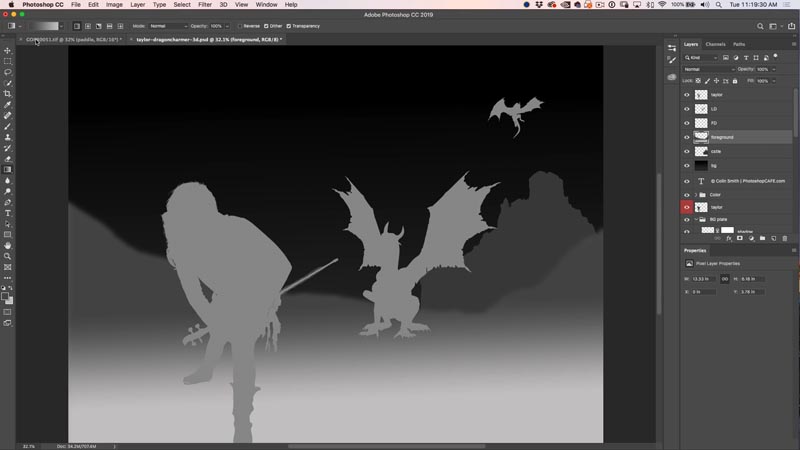Open the layer blend mode dropdown
Viewport: 800px width, 450px height.
[x=709, y=69]
